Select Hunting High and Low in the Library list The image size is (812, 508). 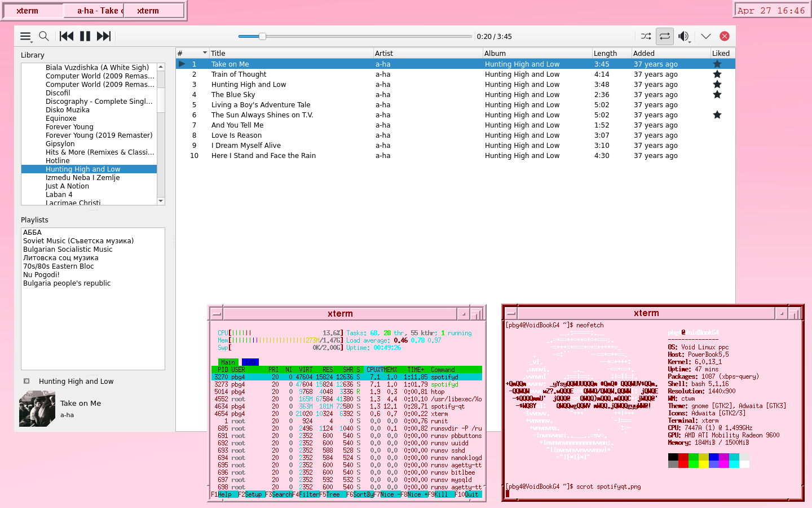click(89, 169)
